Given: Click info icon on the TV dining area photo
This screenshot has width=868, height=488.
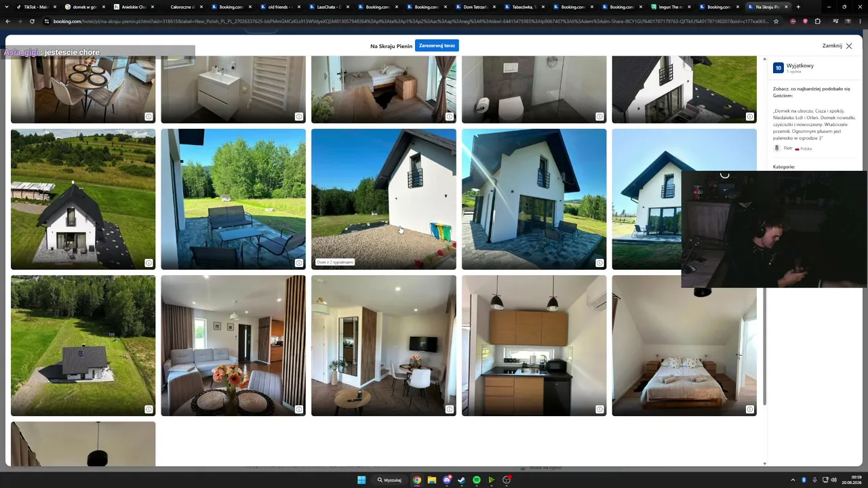Looking at the screenshot, I should pyautogui.click(x=450, y=409).
